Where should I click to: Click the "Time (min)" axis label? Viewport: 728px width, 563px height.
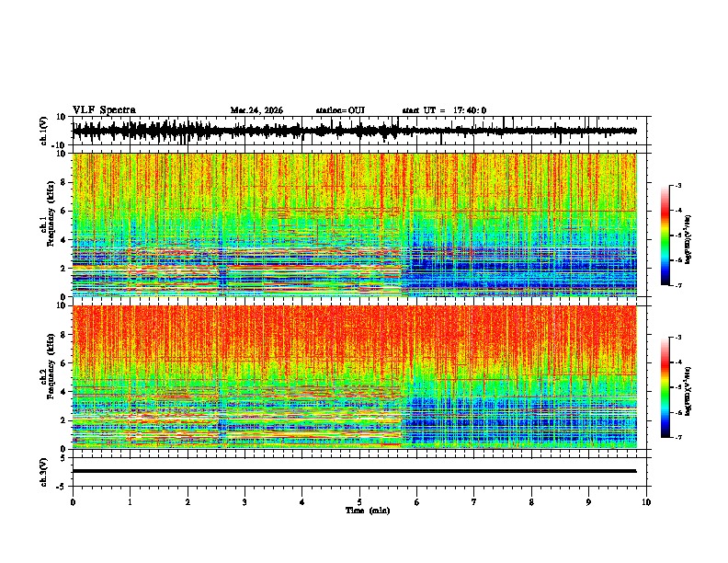(368, 511)
